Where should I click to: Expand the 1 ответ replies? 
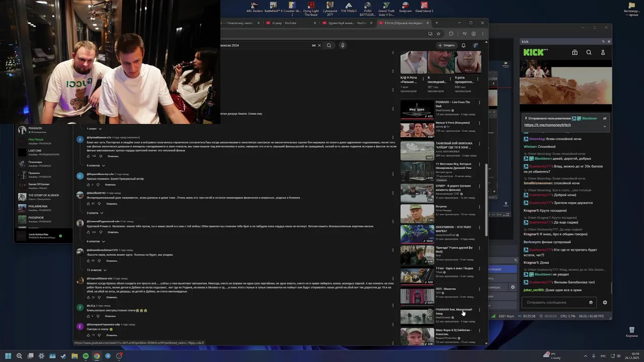point(94,129)
